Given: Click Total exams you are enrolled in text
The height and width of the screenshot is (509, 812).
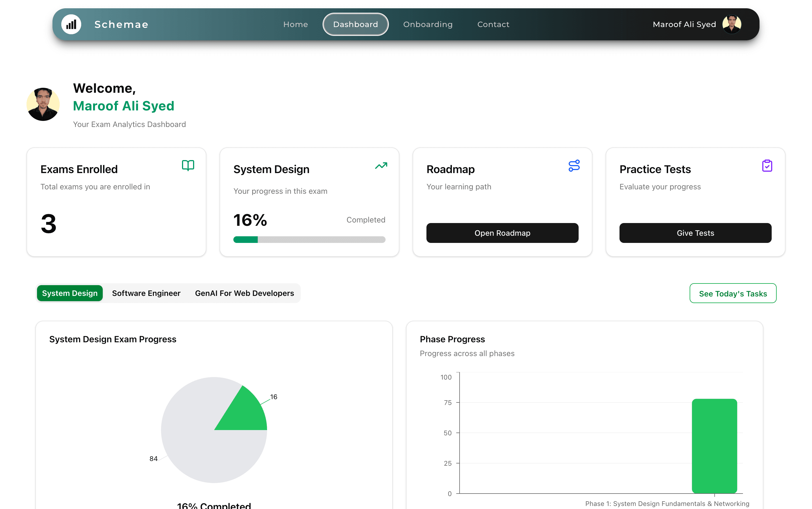Looking at the screenshot, I should coord(95,187).
